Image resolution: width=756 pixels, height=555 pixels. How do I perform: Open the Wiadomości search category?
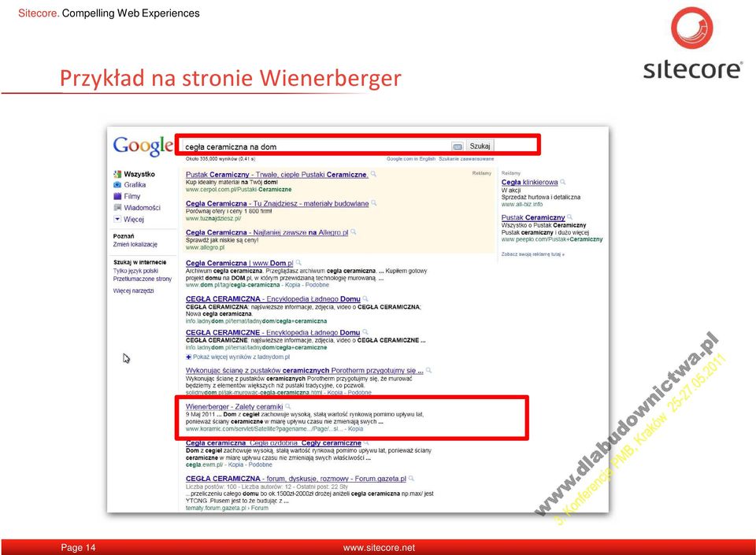pyautogui.click(x=143, y=208)
